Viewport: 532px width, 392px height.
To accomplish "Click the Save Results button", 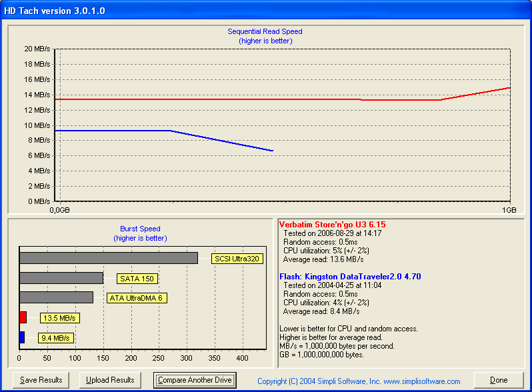I will coord(41,380).
